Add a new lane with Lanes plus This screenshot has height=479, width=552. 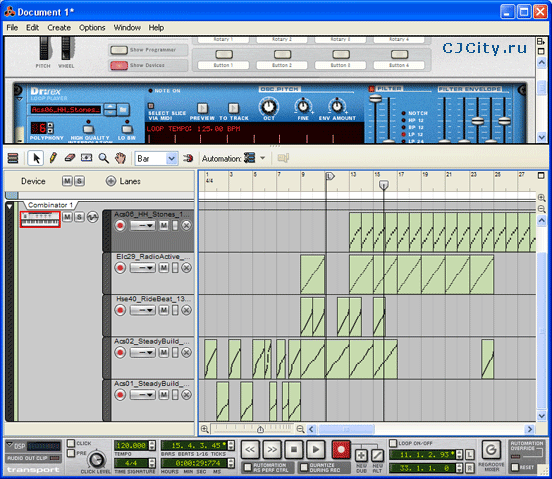pyautogui.click(x=111, y=181)
